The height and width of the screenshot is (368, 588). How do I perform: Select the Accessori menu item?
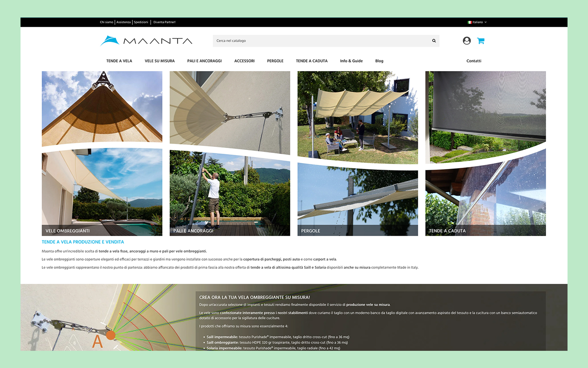coord(244,61)
